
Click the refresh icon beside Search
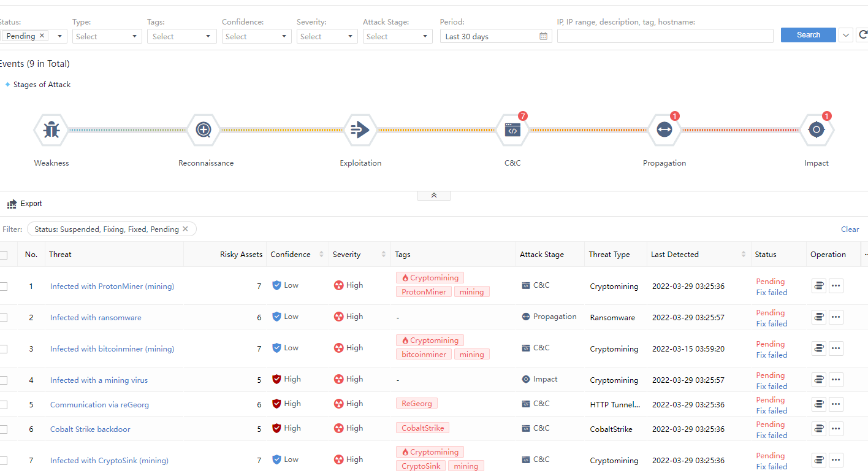point(862,35)
